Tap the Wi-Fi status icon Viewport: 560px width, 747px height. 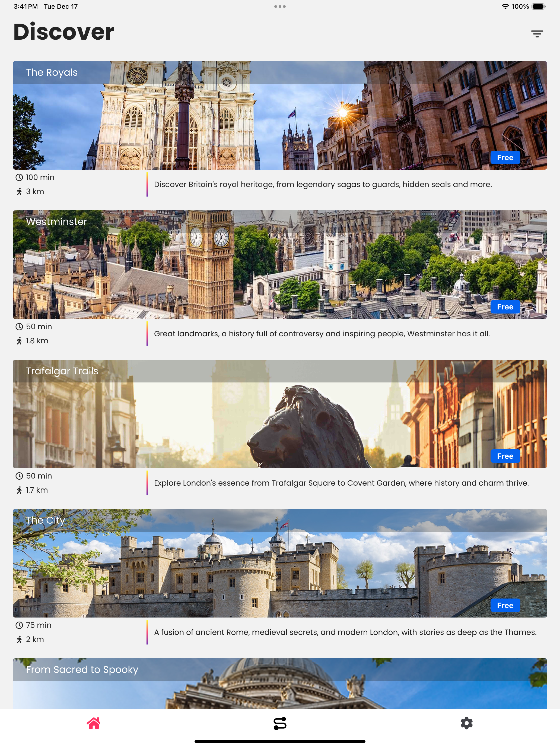pos(505,7)
